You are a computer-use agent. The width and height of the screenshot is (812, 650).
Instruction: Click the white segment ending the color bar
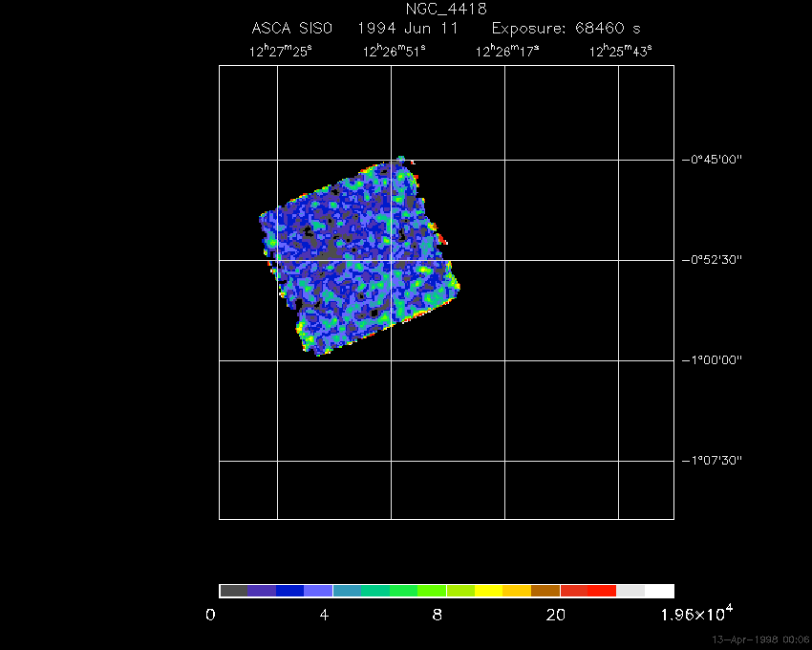pos(659,591)
